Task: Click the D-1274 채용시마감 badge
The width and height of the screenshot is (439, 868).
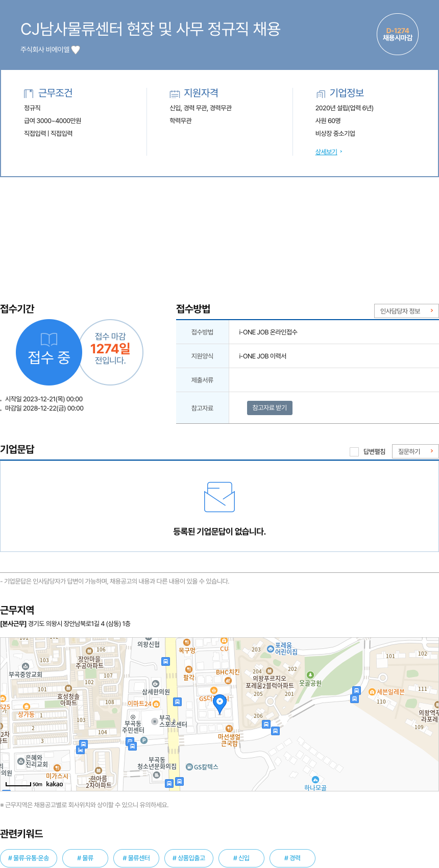Action: [398, 34]
